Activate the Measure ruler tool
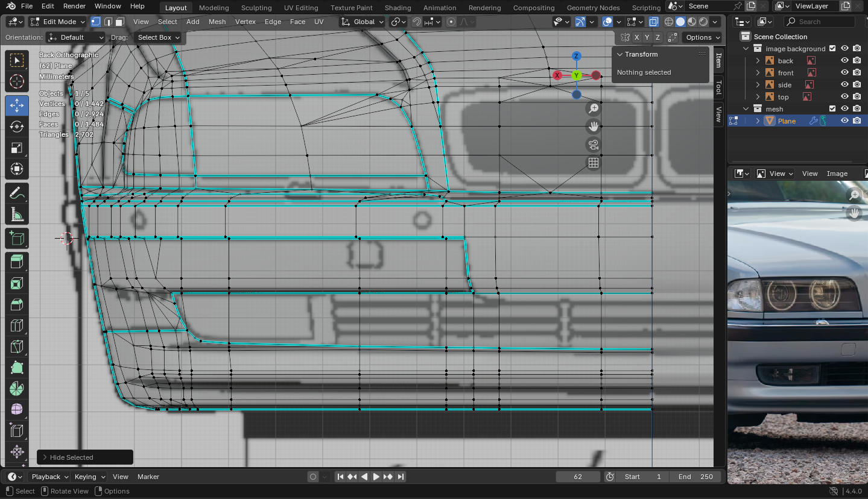This screenshot has height=499, width=868. point(17,215)
